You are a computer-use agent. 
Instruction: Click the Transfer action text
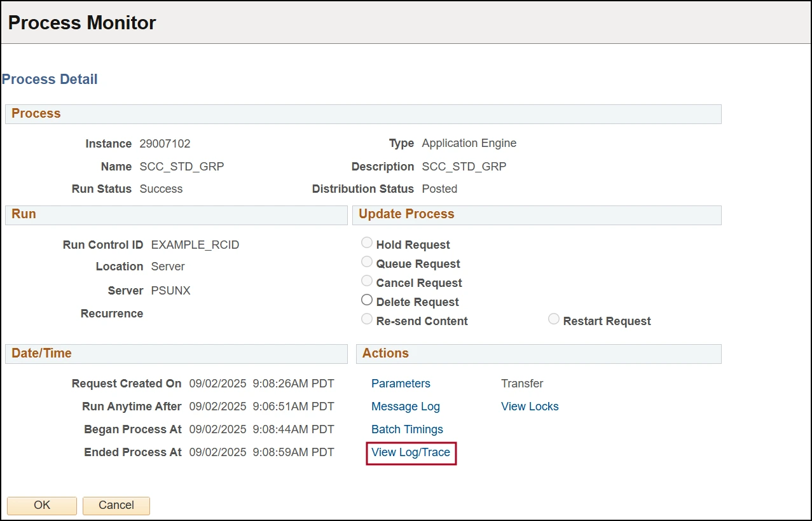[x=522, y=384]
